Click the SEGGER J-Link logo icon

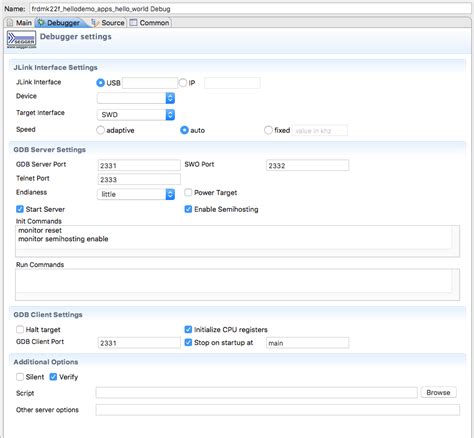point(21,40)
